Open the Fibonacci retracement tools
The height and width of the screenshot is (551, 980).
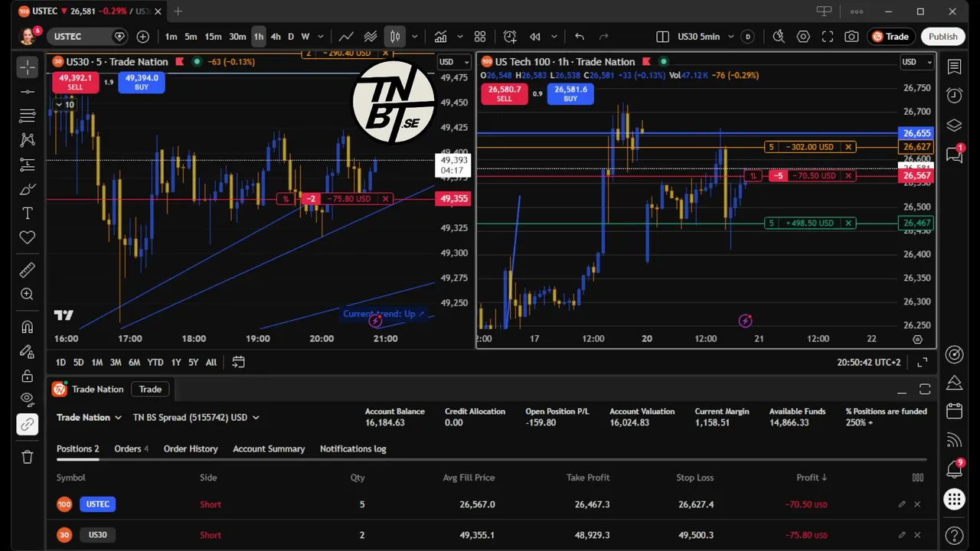28,116
